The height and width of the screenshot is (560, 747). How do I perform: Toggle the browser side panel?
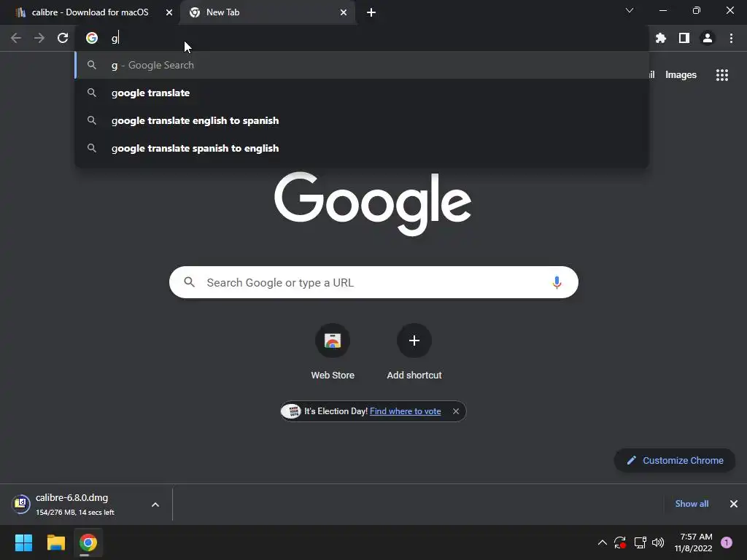684,38
